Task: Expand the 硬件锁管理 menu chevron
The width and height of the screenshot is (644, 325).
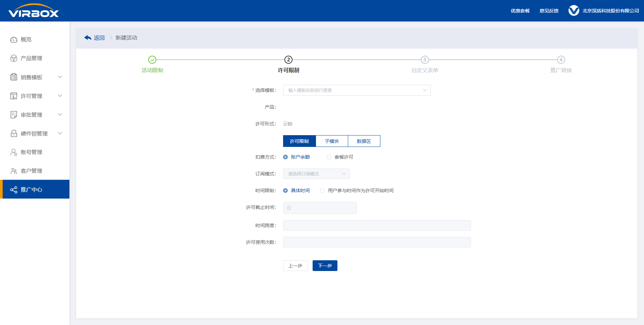Action: (x=60, y=133)
